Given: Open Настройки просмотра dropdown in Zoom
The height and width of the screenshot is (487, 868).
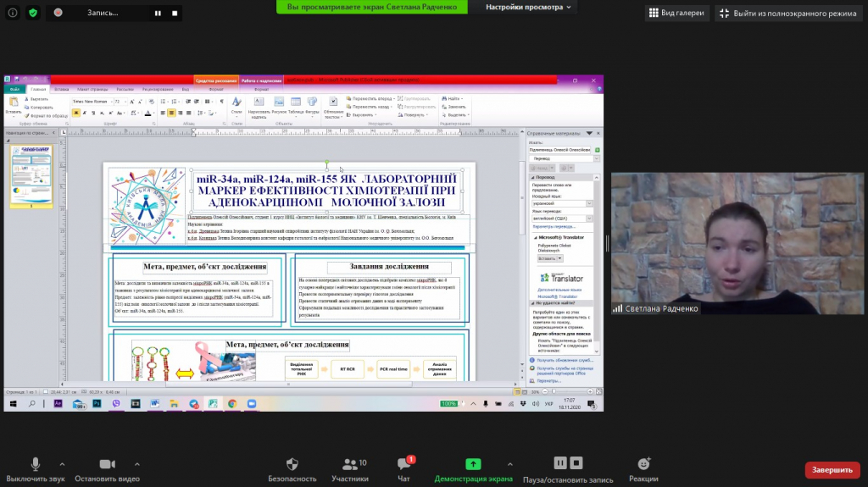Looking at the screenshot, I should 528,7.
